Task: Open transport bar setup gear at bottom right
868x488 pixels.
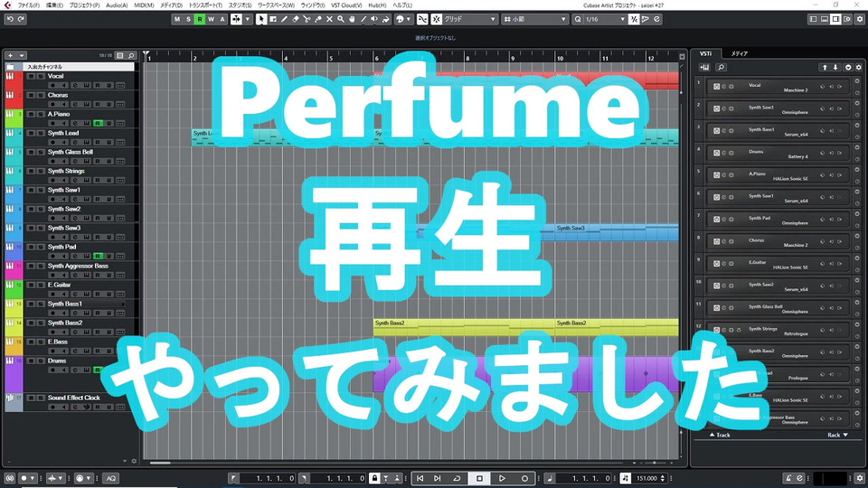Action: (x=860, y=478)
